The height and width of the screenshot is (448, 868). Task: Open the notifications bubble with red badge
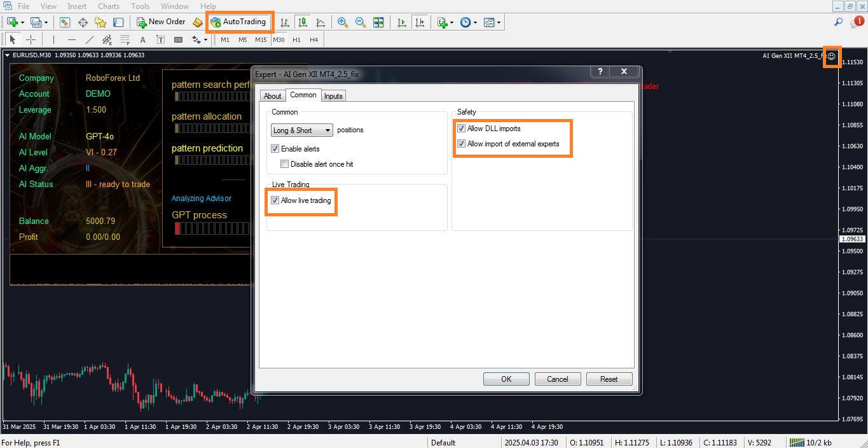coord(856,22)
